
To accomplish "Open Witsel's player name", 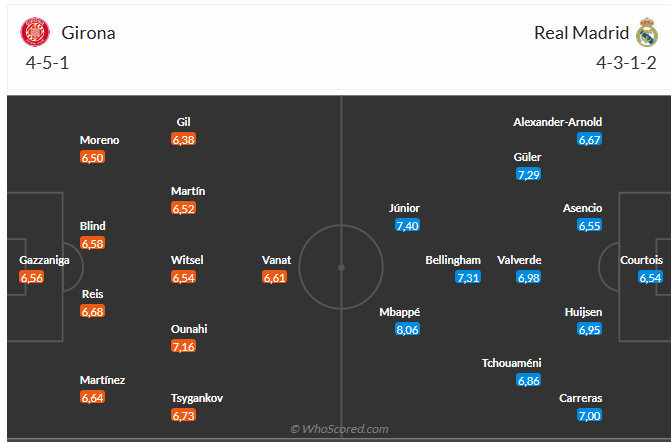I will pyautogui.click(x=187, y=260).
